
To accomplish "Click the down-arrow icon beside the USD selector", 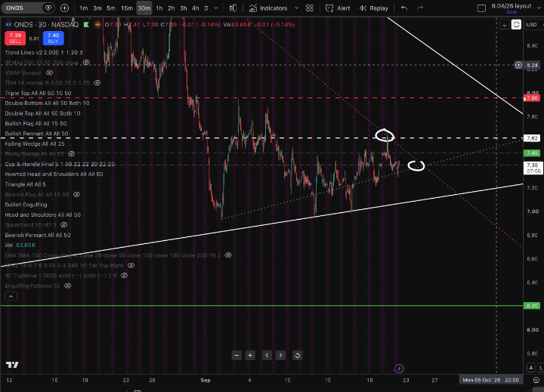I will [505, 25].
